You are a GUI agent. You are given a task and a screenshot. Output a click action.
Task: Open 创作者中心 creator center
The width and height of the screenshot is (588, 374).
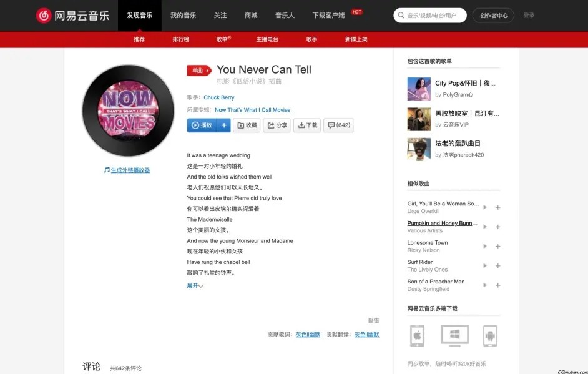(x=494, y=16)
